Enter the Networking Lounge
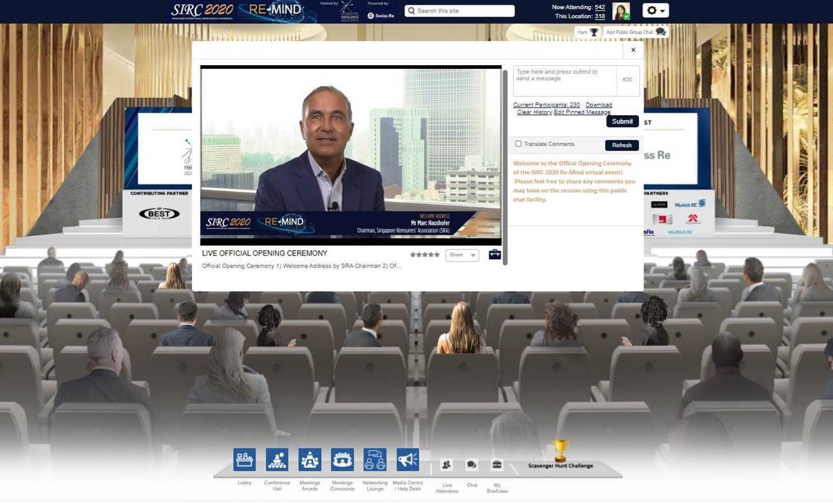This screenshot has height=504, width=833. (374, 460)
